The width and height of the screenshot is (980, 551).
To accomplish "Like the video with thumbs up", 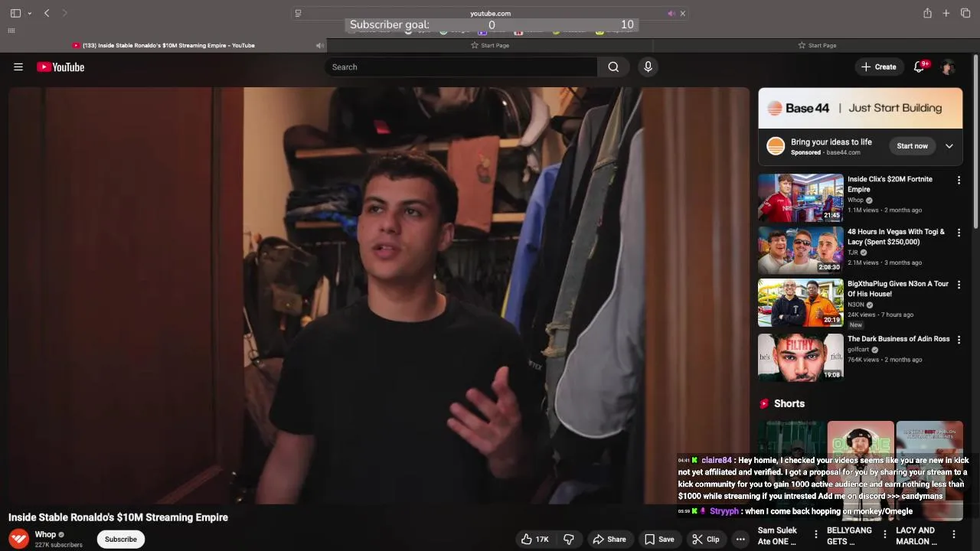I will [x=534, y=540].
